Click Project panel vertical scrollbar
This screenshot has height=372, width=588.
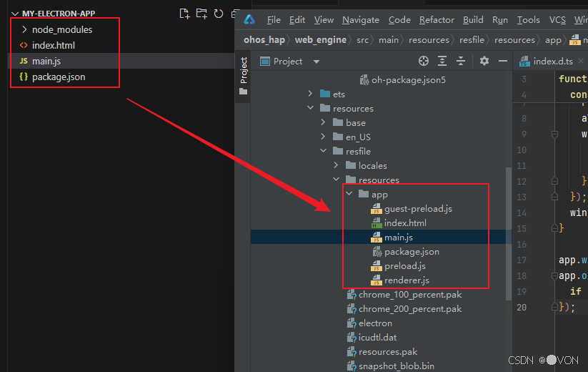(x=509, y=234)
